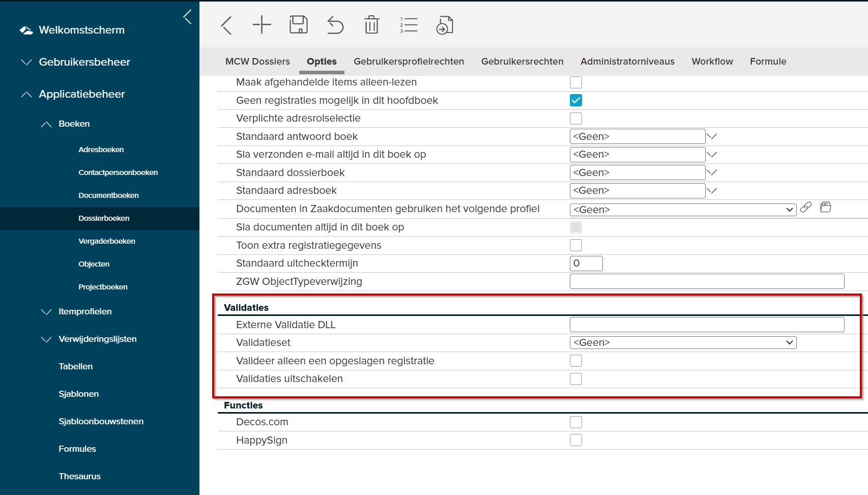The image size is (868, 495).
Task: Click the numbered list icon
Action: coord(409,25)
